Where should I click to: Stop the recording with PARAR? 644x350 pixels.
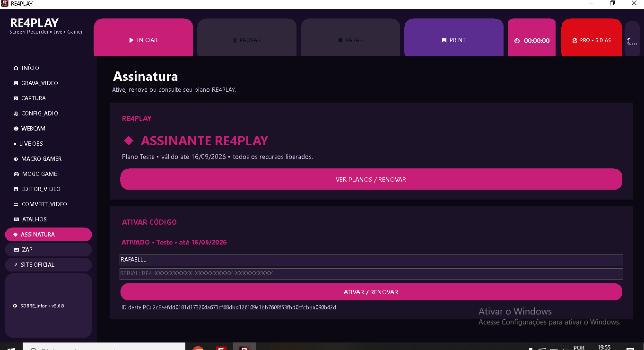pyautogui.click(x=350, y=38)
